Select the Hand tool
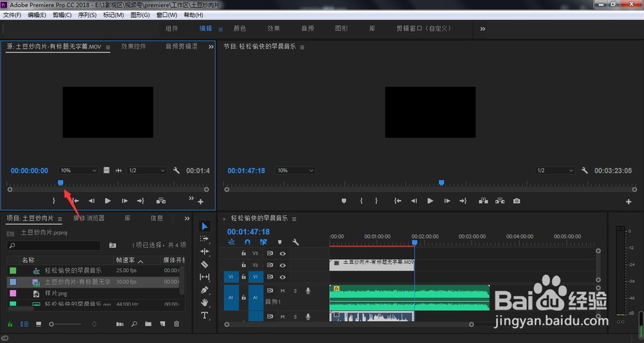 [205, 302]
